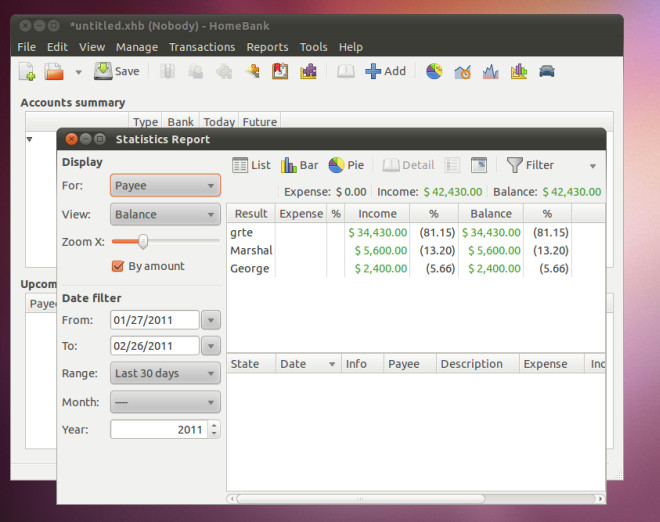Screen dimensions: 660x522
Task: Open the File menu
Action: tap(27, 47)
